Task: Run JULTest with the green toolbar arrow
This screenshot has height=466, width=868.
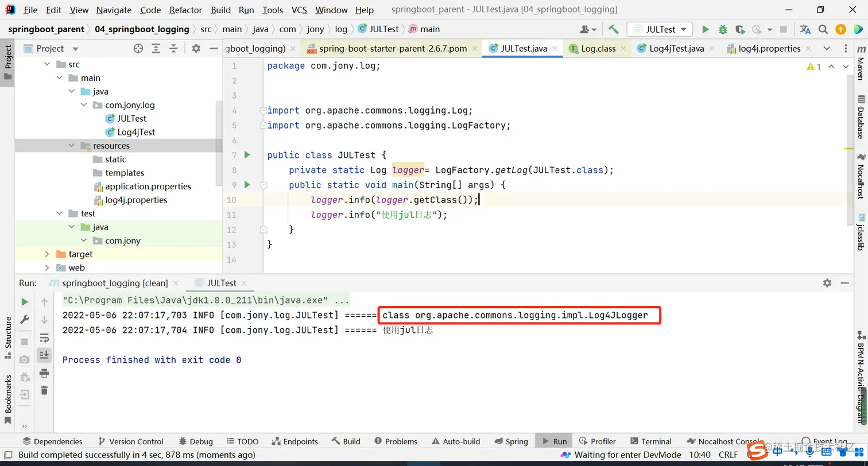Action: (706, 29)
